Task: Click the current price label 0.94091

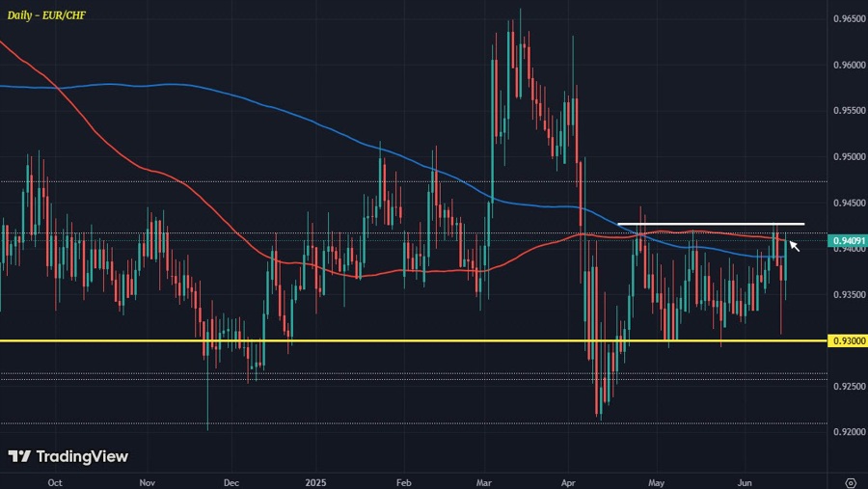Action: tap(847, 241)
